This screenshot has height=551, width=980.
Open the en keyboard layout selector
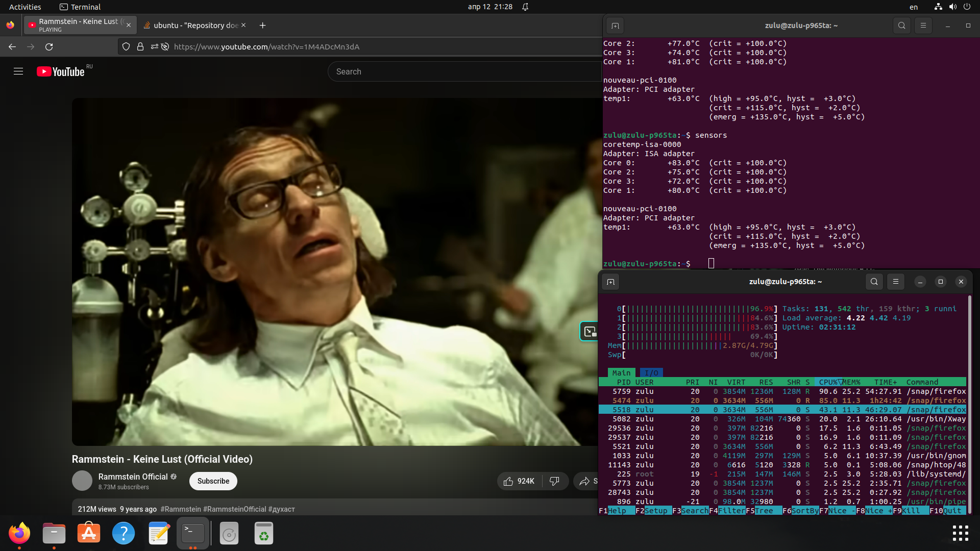click(914, 7)
